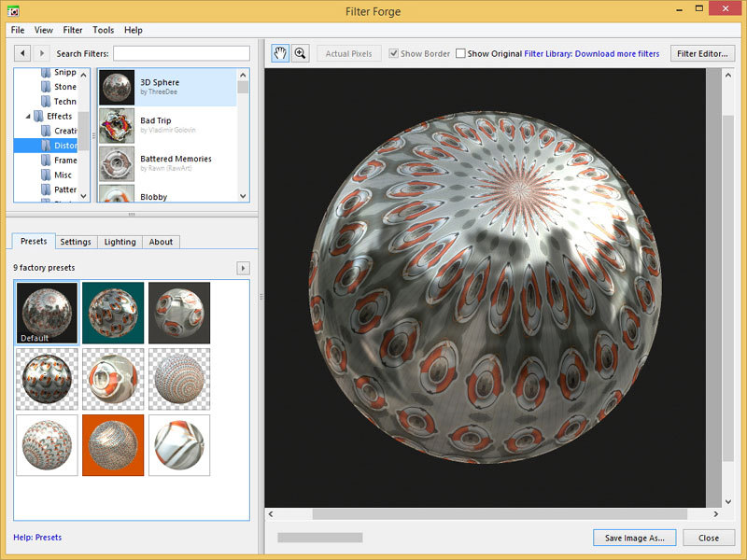This screenshot has width=747, height=560.
Task: Open the Creati folder under Effects
Action: coord(60,131)
